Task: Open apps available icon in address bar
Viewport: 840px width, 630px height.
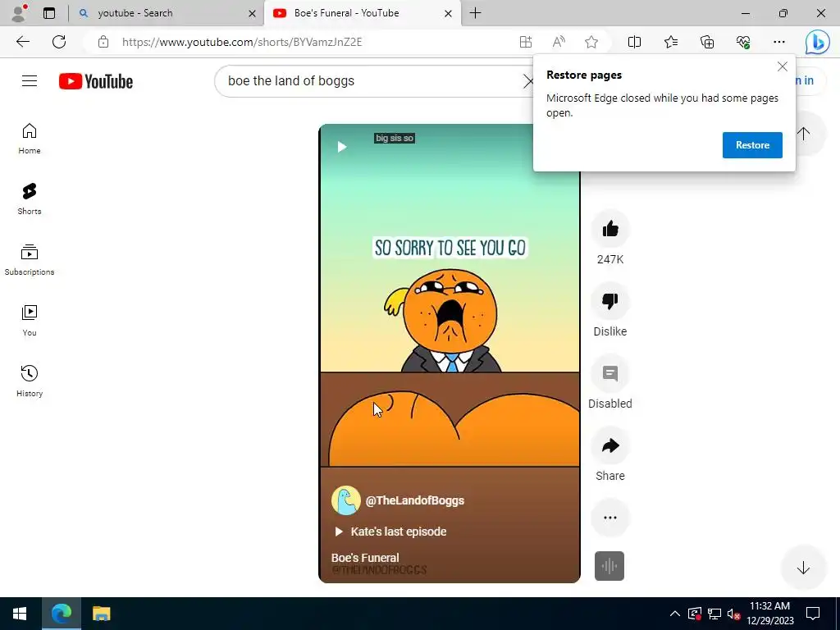Action: click(x=526, y=42)
